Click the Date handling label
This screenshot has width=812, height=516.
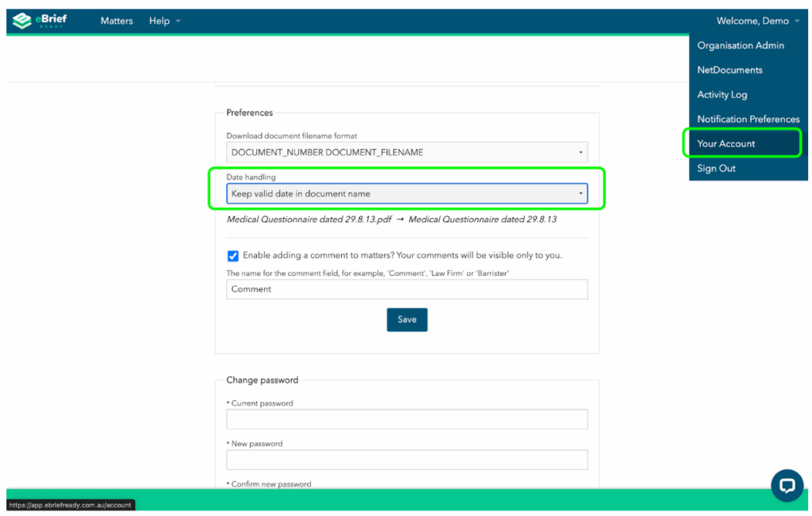click(x=251, y=177)
